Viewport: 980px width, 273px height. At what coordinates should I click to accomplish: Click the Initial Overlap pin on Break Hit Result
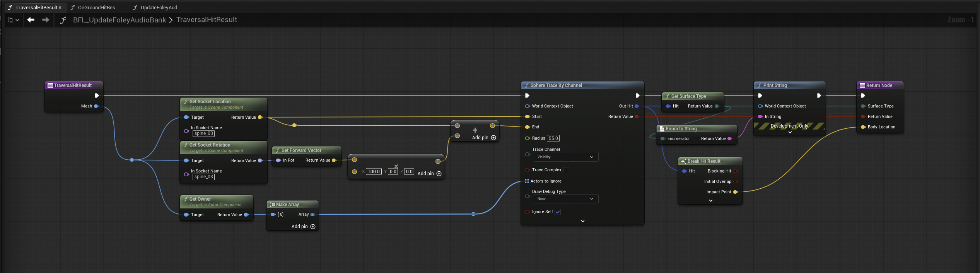[735, 181]
